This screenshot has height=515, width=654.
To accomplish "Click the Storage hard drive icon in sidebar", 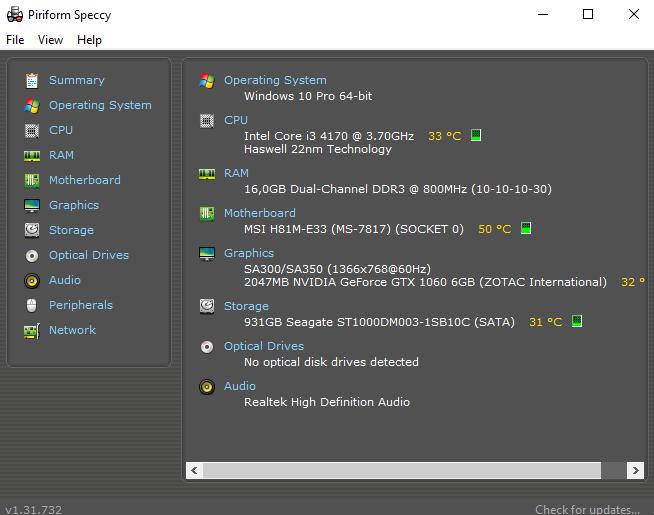I will click(x=32, y=230).
